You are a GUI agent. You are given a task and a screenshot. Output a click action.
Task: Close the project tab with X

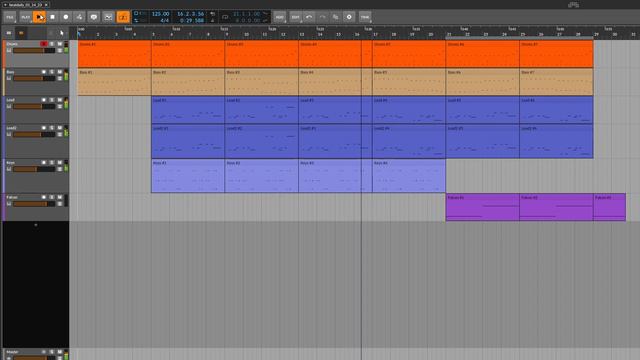point(46,4)
